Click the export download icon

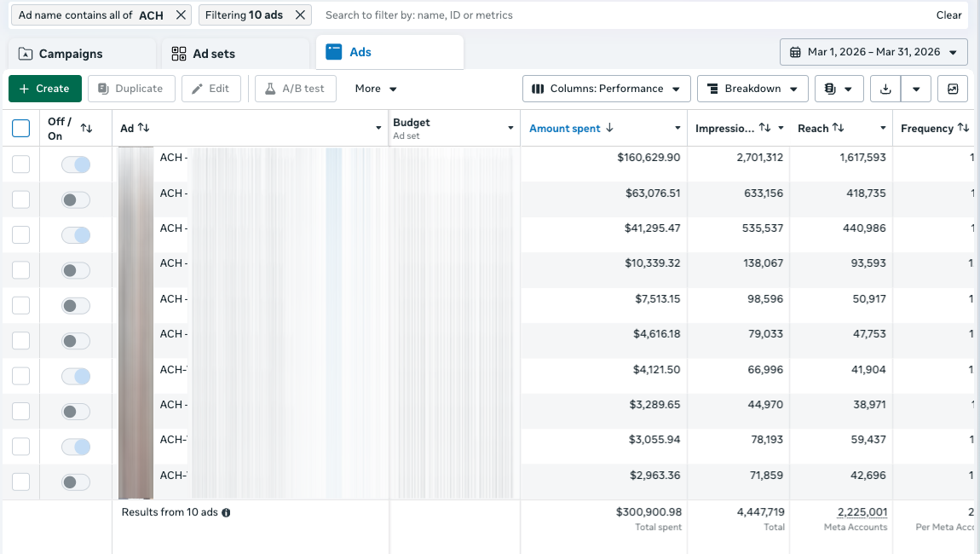coord(885,89)
